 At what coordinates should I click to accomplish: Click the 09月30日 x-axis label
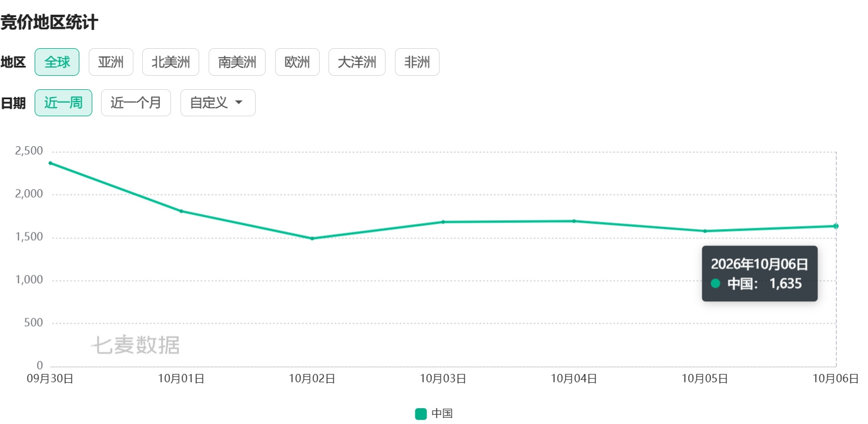[x=50, y=379]
